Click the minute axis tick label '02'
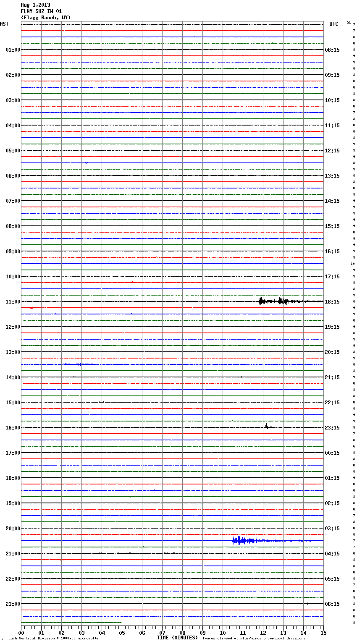Image resolution: width=357 pixels, height=644 pixels. pyautogui.click(x=61, y=633)
